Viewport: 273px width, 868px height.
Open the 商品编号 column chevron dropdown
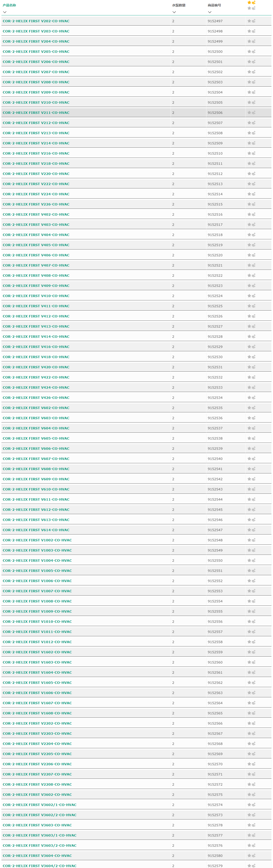[210, 12]
